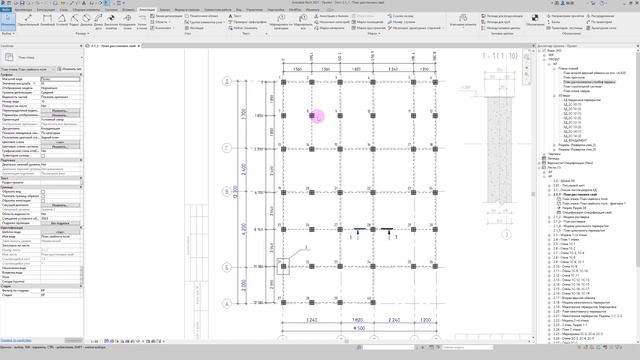Expand the Dimension (Размер) panel dropdown
The width and height of the screenshot is (640, 360).
82,33
